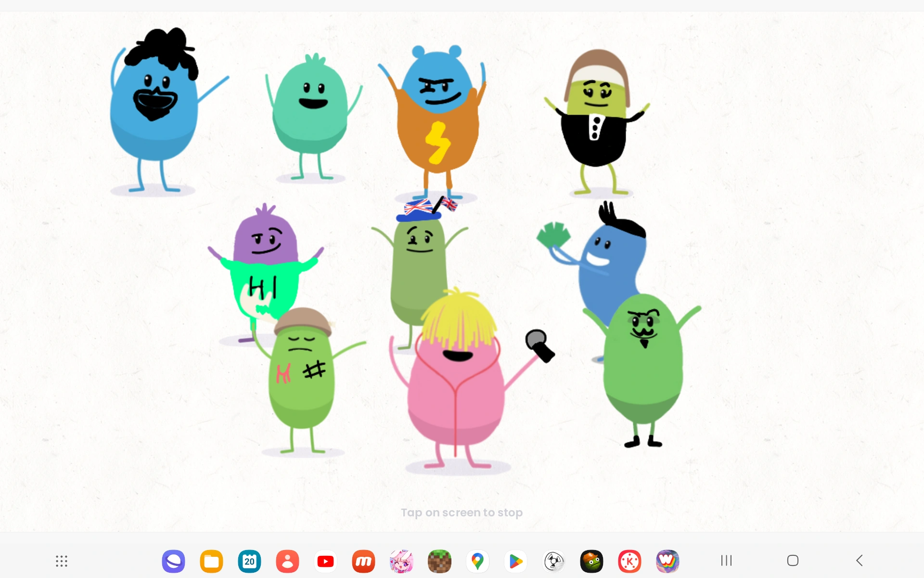Launch Minecraft grass block app

(x=439, y=561)
